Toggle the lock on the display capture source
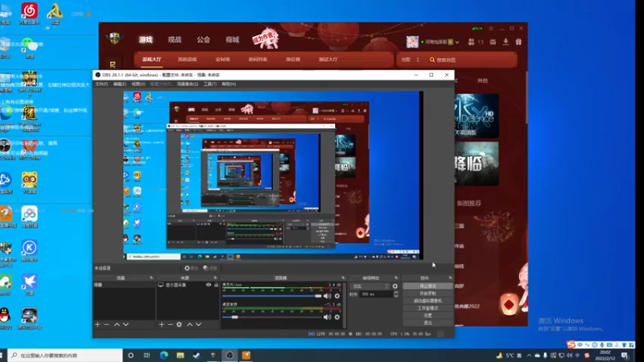644x362 pixels. pos(216,285)
